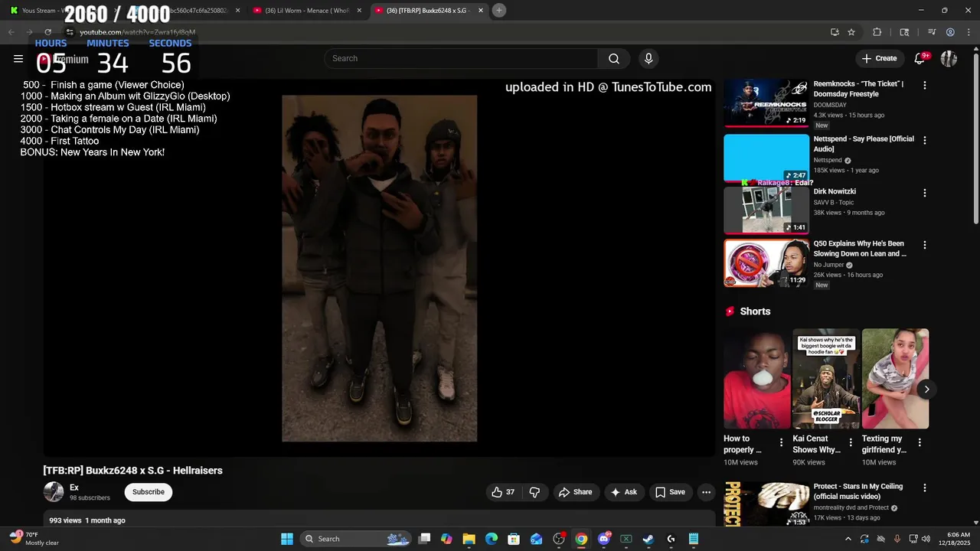Open Discord from the taskbar

click(x=604, y=539)
